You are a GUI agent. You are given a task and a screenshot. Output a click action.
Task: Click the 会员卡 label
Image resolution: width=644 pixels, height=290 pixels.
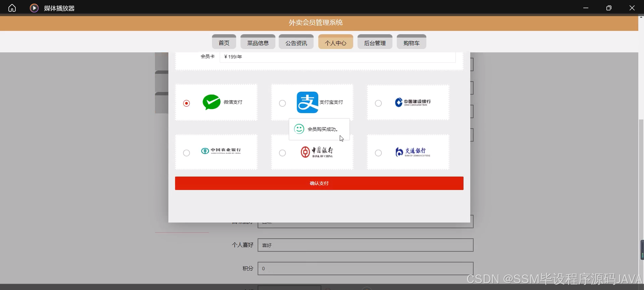(208, 56)
